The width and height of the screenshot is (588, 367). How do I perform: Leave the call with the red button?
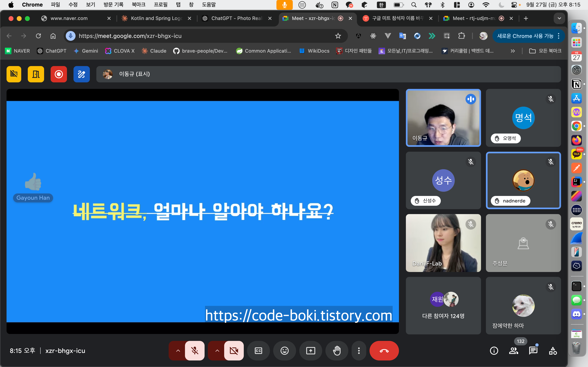point(384,351)
